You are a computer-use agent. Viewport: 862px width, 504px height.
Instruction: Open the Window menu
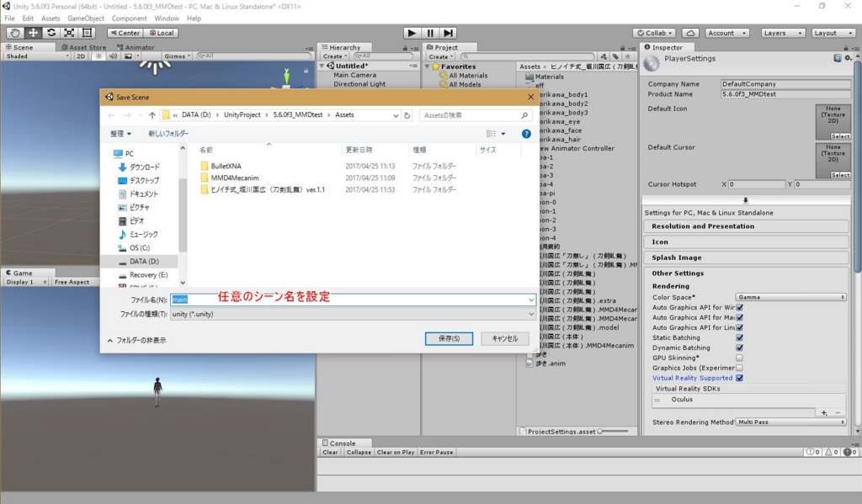coord(167,19)
